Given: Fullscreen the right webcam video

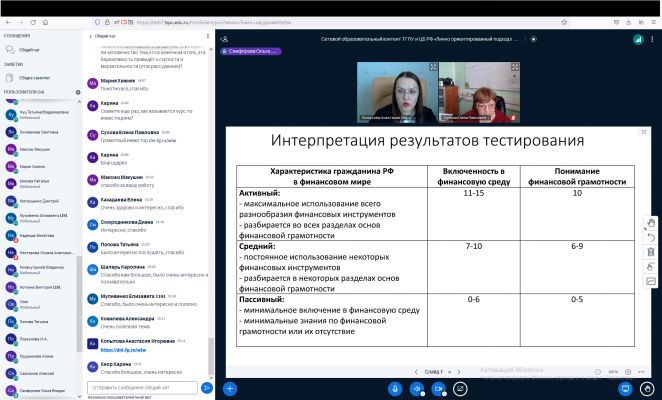Looking at the screenshot, I should (515, 67).
